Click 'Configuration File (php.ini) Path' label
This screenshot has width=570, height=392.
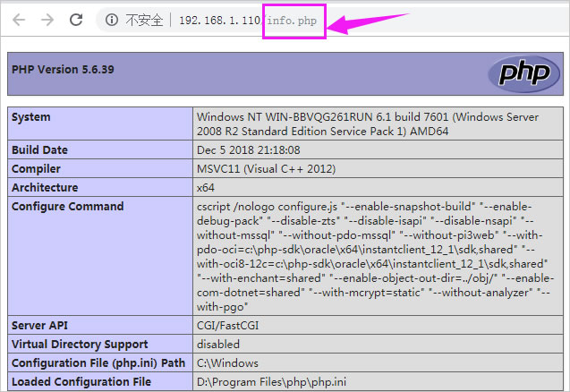point(98,362)
